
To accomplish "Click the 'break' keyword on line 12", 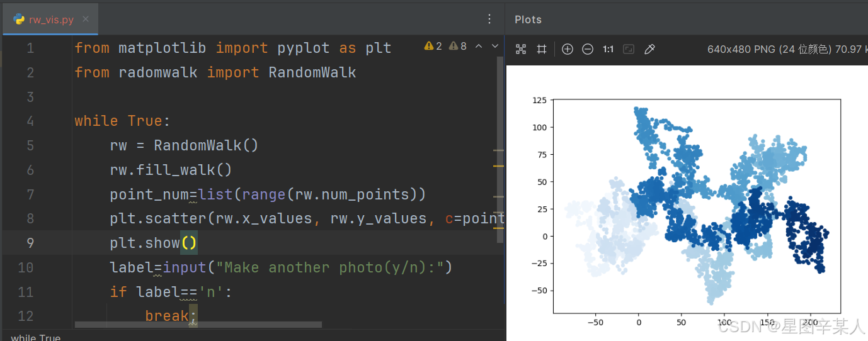I will click(x=166, y=316).
